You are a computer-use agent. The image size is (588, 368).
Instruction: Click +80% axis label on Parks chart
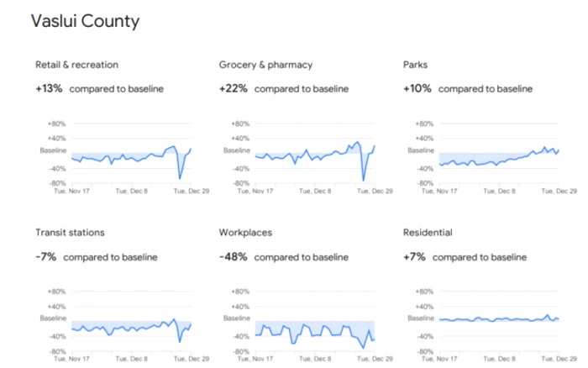point(424,124)
